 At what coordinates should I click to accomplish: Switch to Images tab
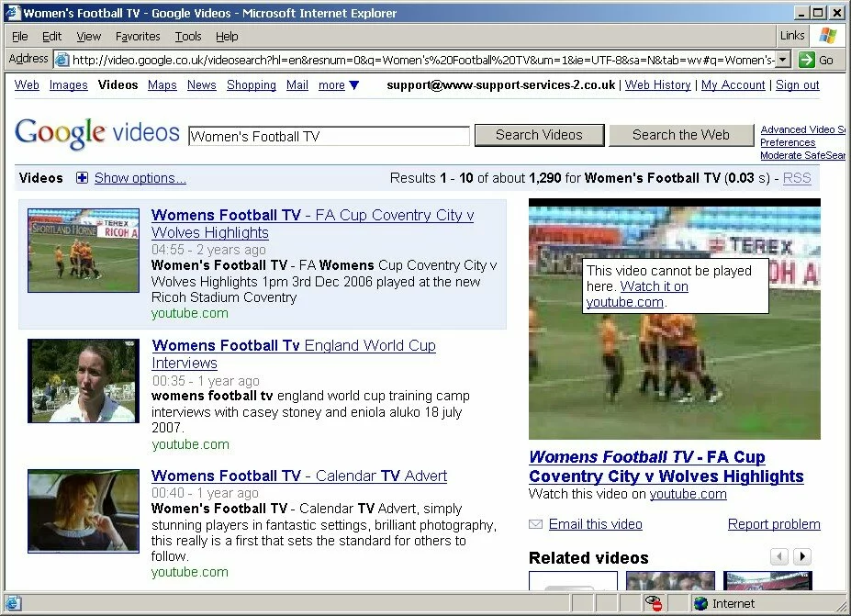tap(68, 85)
